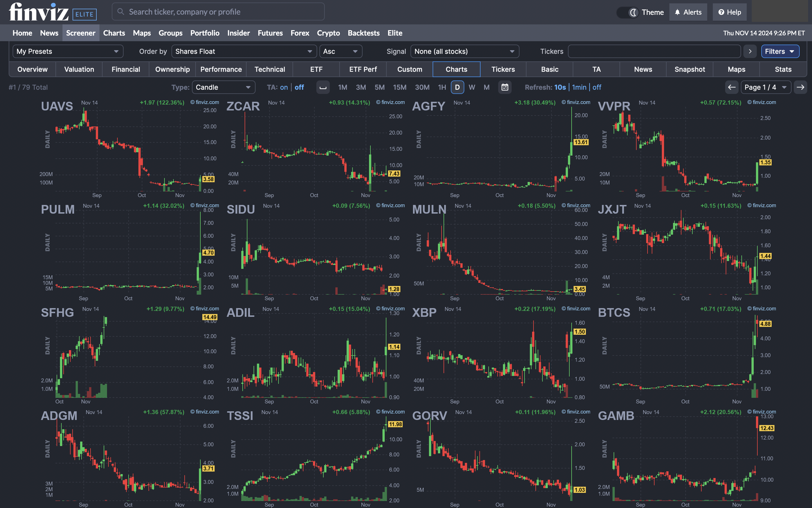Switch to the Overview tab
This screenshot has height=508, width=812.
(x=32, y=69)
